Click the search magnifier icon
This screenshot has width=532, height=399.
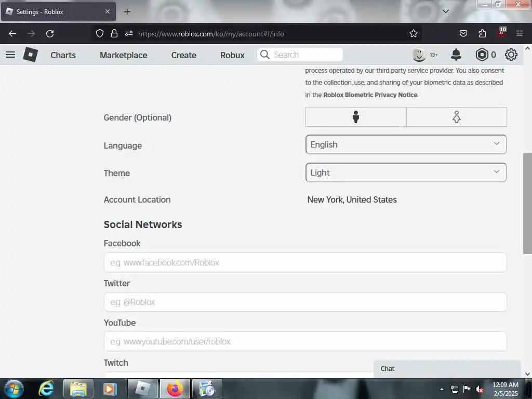(x=265, y=55)
